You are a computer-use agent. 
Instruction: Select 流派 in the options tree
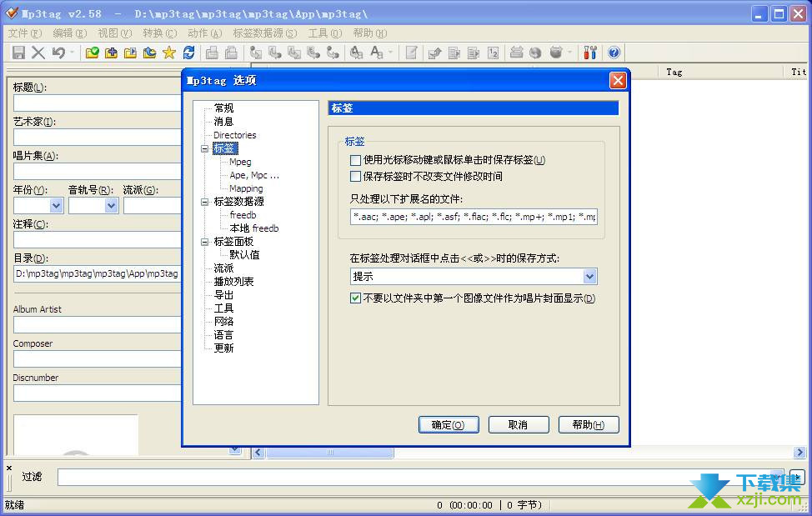(x=223, y=268)
